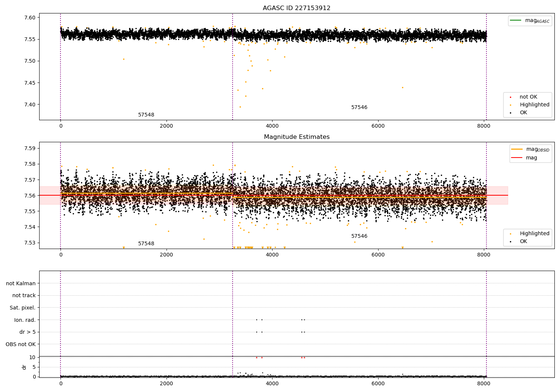Click the 7.60 y-axis tick label

click(30, 18)
